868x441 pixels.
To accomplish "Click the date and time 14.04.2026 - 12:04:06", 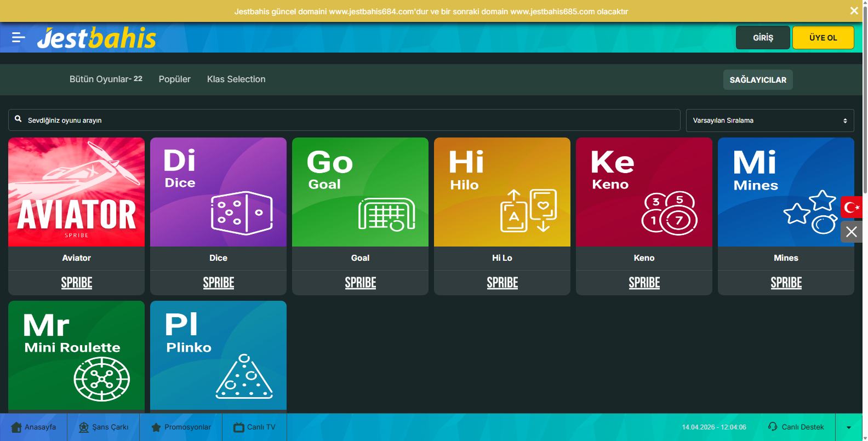I will [x=714, y=427].
